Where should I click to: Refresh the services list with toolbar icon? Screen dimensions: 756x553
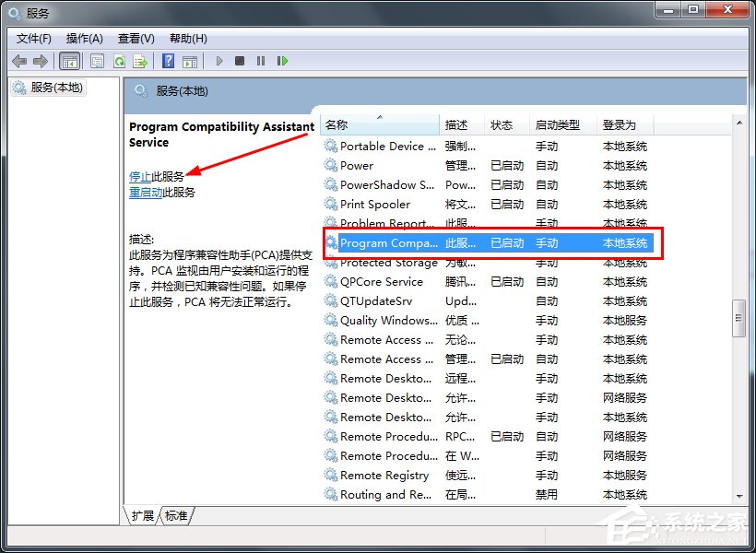(x=120, y=61)
